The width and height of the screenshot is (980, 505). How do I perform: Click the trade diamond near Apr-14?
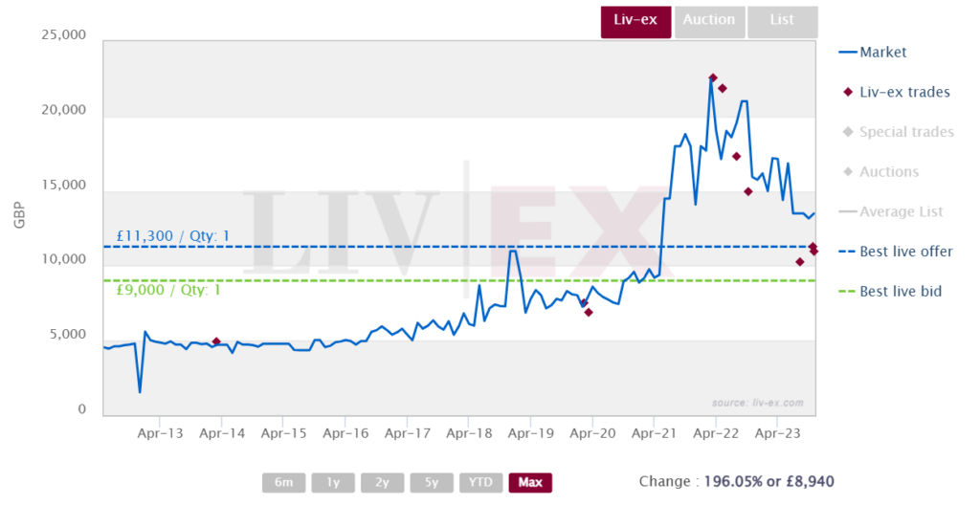216,341
